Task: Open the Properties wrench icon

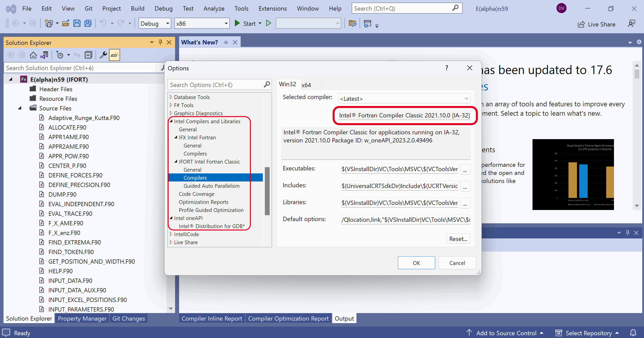Action: pos(103,55)
